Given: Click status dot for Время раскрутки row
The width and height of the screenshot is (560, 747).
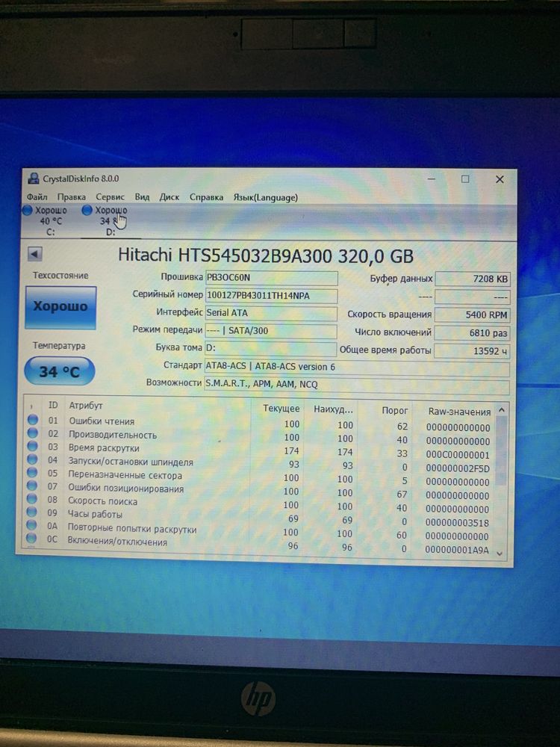Looking at the screenshot, I should (32, 446).
